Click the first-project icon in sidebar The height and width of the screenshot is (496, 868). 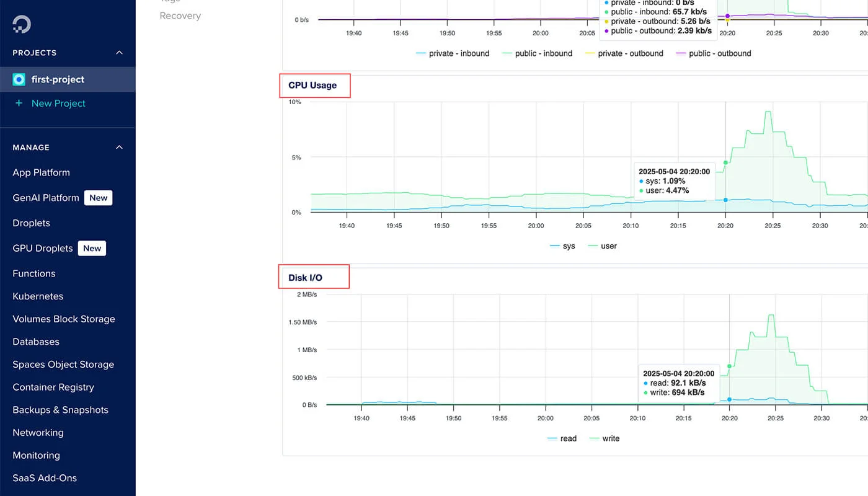coord(19,79)
